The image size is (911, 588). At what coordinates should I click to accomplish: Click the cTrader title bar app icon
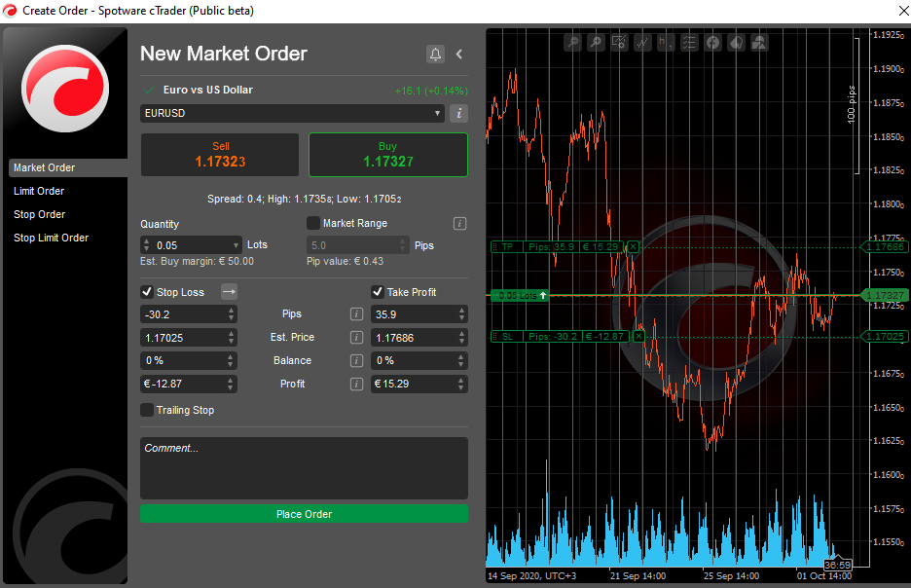coord(10,11)
